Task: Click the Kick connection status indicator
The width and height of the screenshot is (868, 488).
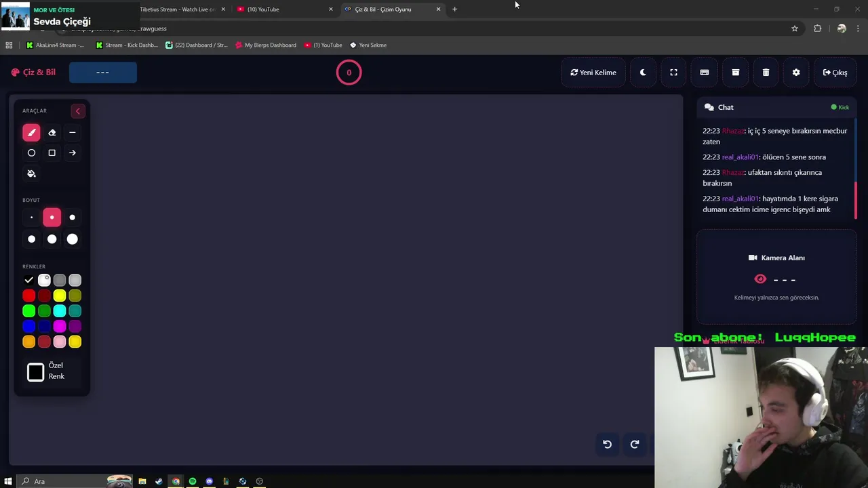Action: click(x=840, y=107)
